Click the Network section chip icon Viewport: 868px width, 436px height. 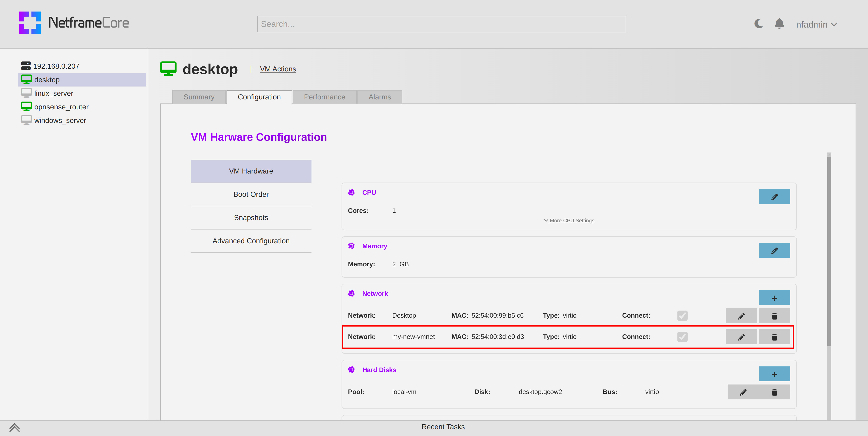[x=351, y=293]
